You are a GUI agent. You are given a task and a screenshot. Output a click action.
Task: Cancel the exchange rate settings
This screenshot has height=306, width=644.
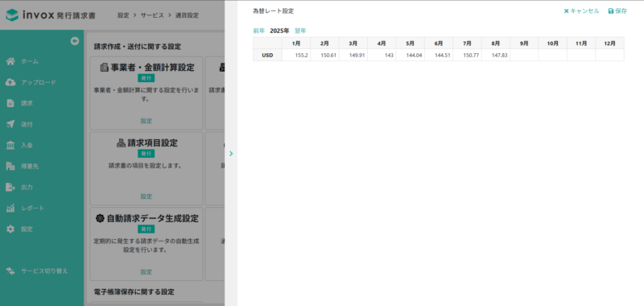pyautogui.click(x=581, y=11)
